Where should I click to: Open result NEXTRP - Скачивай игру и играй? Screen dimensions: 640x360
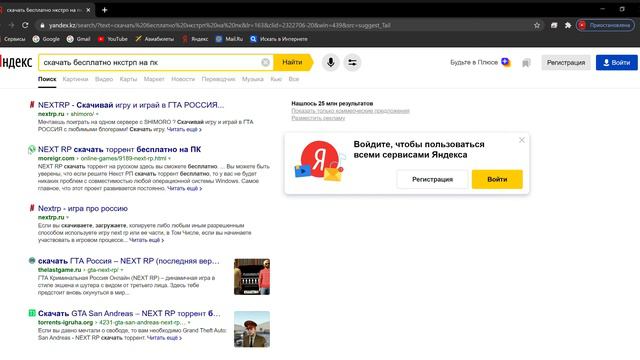131,105
